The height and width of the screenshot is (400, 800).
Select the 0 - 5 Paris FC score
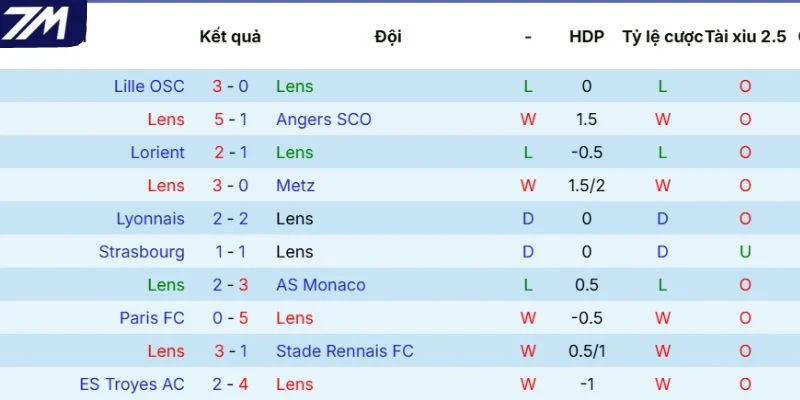231,318
